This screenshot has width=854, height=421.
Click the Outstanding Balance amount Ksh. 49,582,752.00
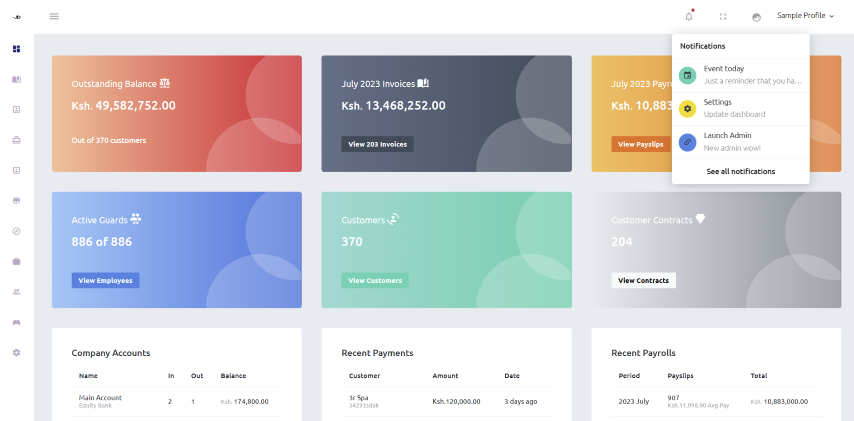124,106
